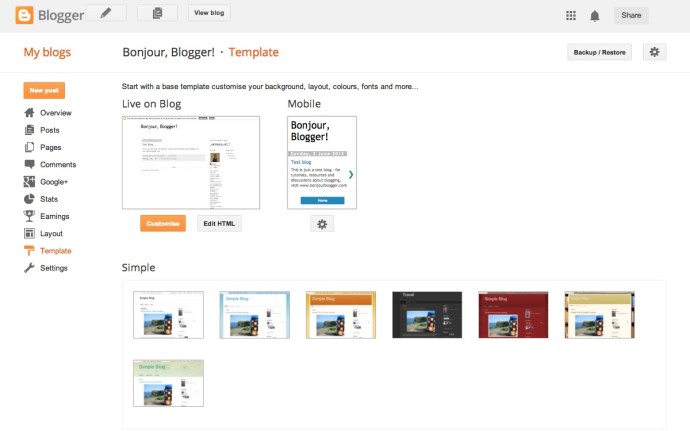Click the Stats pie chart icon
Image resolution: width=690 pixels, height=431 pixels.
[29, 199]
